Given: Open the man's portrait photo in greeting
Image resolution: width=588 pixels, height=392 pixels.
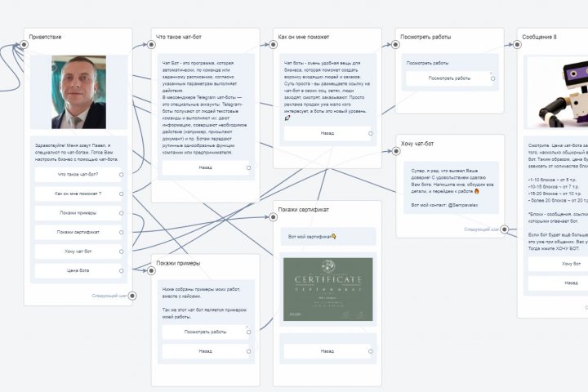Looking at the screenshot, I should 78,92.
